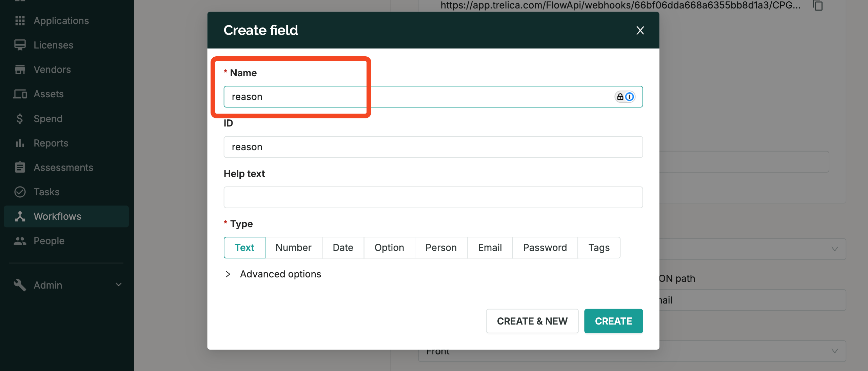
Task: Open Applications in the sidebar
Action: tap(61, 21)
